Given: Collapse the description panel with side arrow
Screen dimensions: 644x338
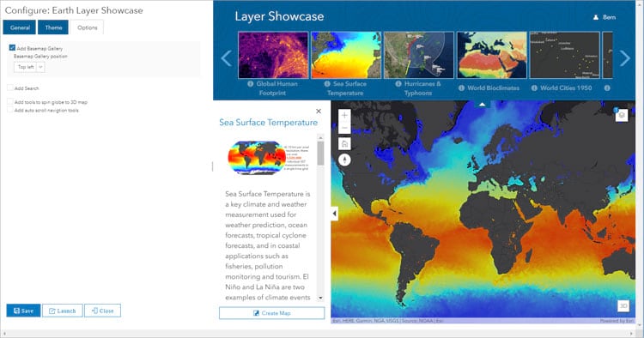Looking at the screenshot, I should (334, 214).
